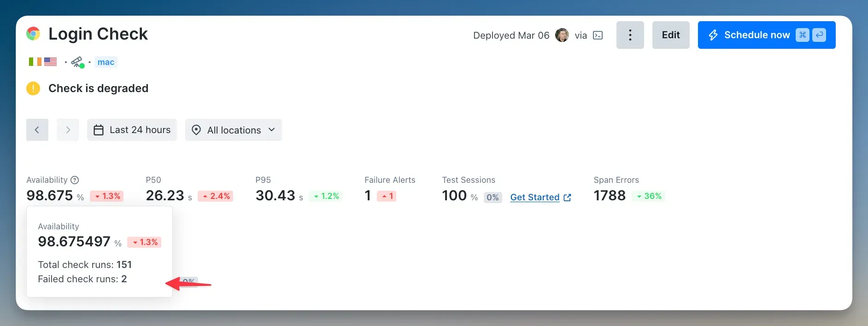Expand the All locations dropdown
Screen dimensions: 868x326
[234, 130]
